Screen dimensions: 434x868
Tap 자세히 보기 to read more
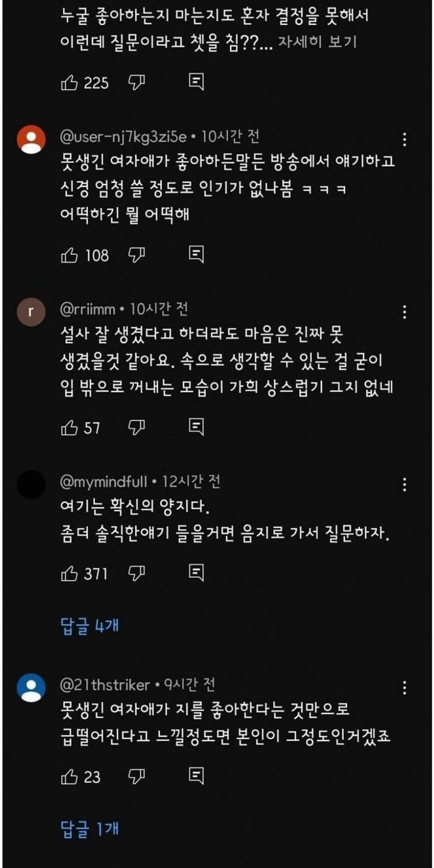318,42
